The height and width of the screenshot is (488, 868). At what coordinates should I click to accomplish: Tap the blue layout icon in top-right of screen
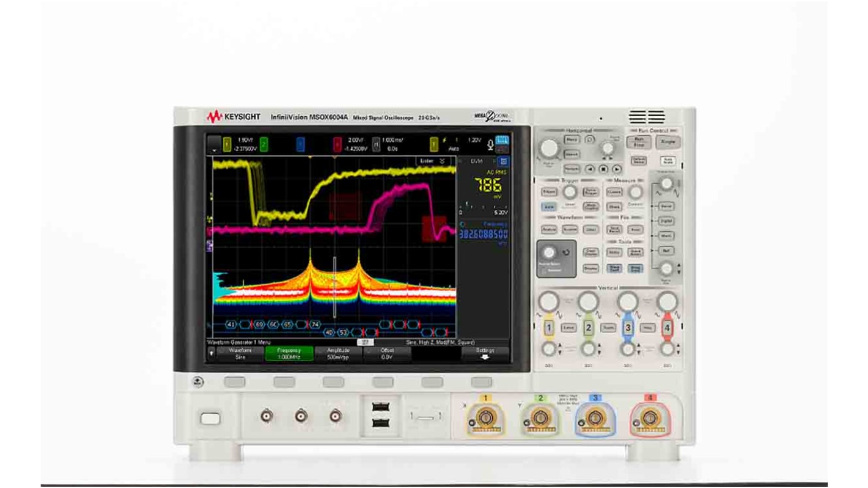[502, 141]
